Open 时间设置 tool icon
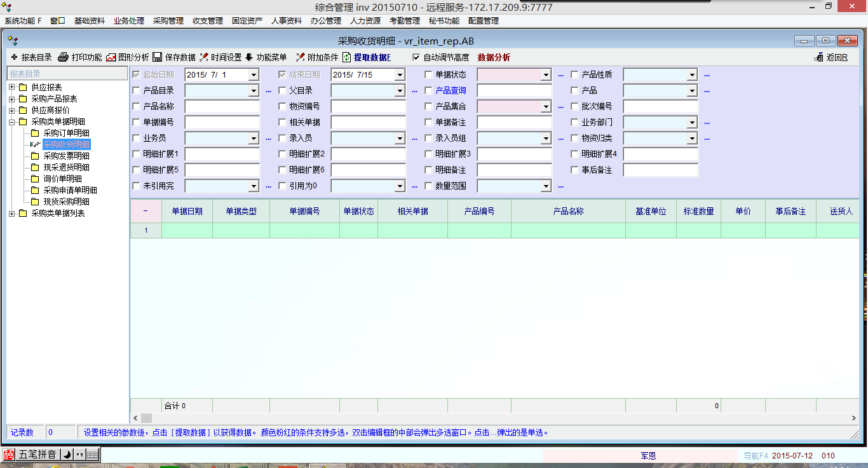 click(x=204, y=57)
